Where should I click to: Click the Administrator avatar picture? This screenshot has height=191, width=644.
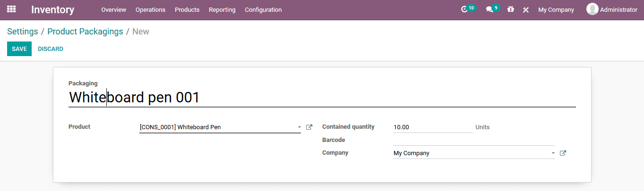592,9
